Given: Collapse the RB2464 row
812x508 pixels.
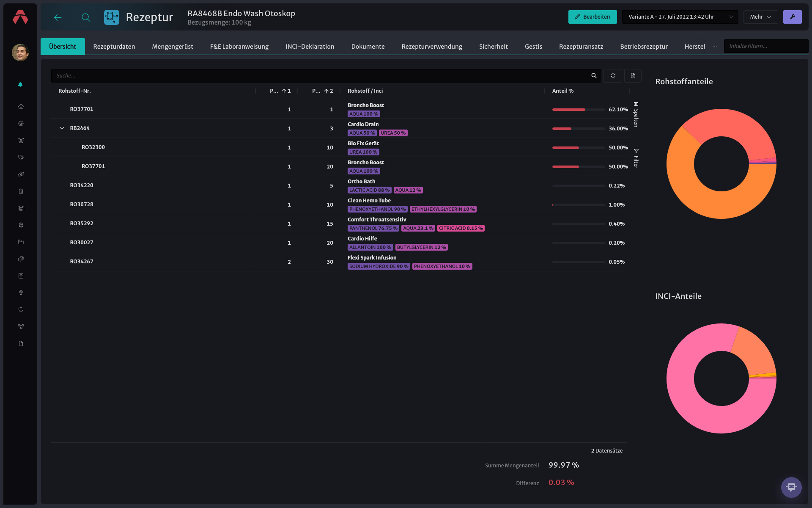Looking at the screenshot, I should tap(62, 128).
